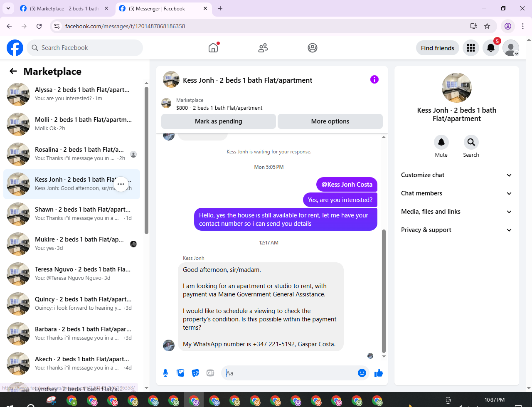
Task: Click the listing thumbnail in right panel
Action: tap(456, 88)
